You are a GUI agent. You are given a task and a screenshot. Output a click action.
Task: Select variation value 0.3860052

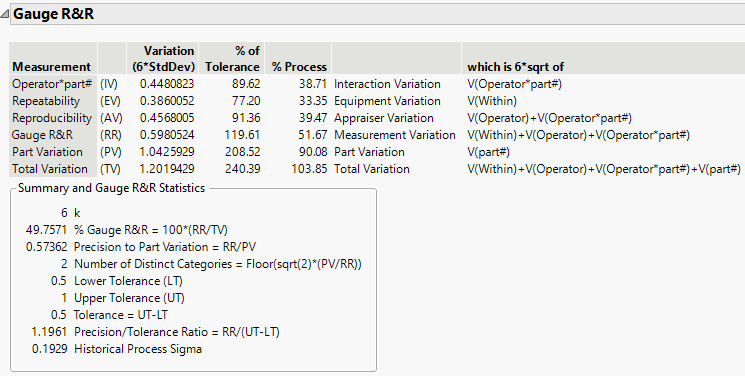[167, 101]
